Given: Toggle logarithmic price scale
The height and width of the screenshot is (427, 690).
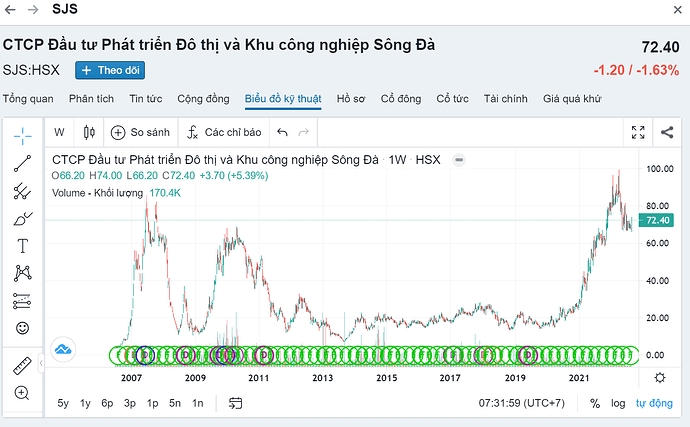Looking at the screenshot, I should tap(620, 404).
